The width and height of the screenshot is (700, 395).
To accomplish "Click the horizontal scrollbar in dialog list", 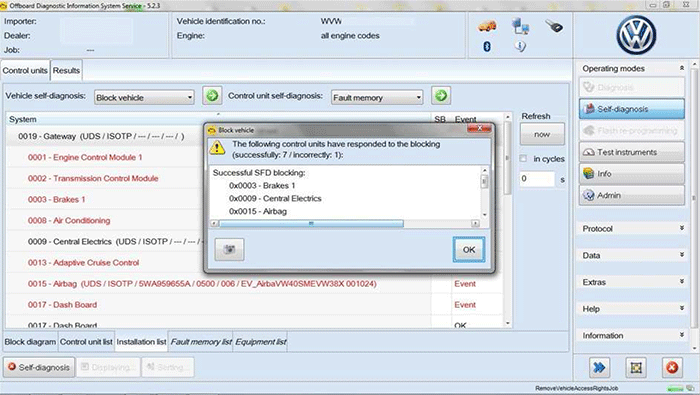I will point(312,223).
